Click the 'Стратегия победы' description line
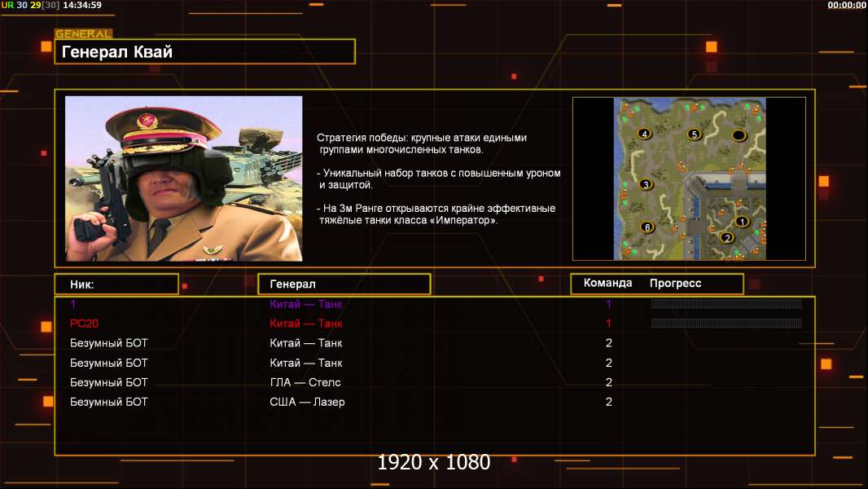Image resolution: width=868 pixels, height=489 pixels. [x=422, y=143]
